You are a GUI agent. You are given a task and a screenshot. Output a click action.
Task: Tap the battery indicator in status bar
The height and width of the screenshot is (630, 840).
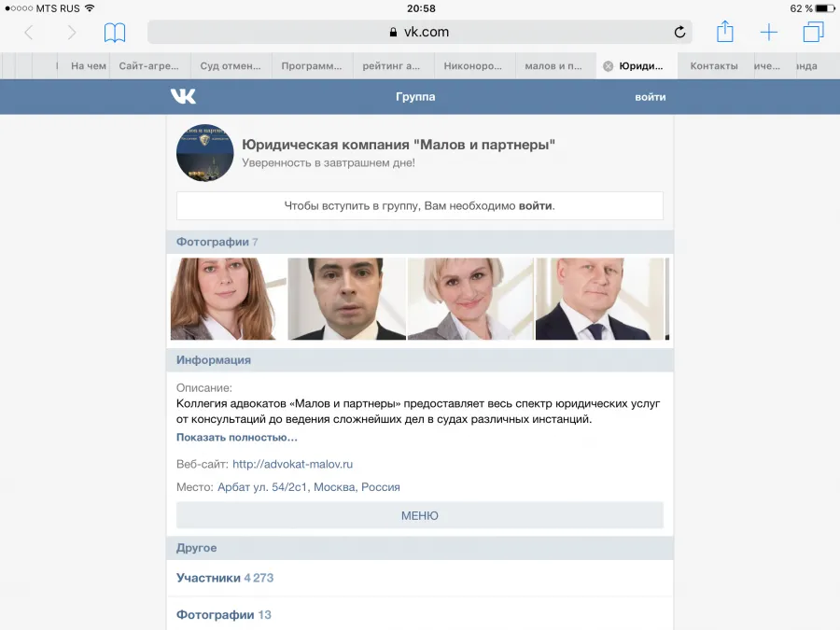[824, 8]
